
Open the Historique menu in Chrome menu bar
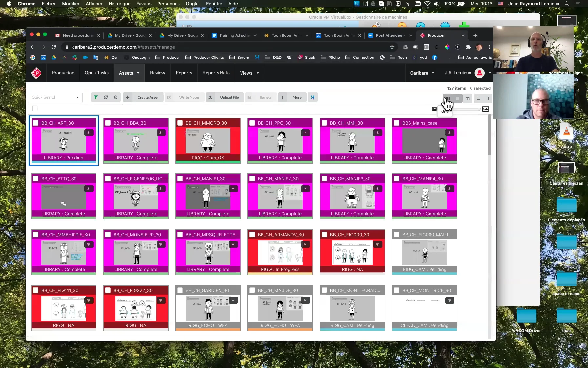[x=119, y=4]
